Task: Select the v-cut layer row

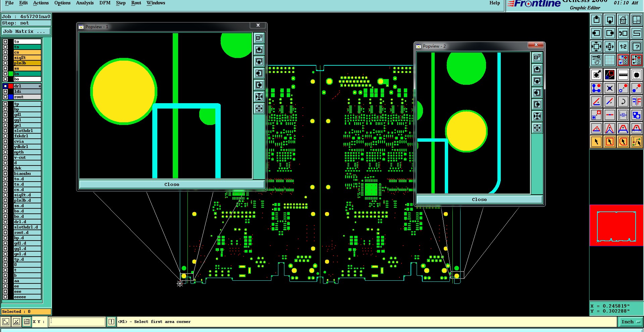Action: tap(27, 157)
